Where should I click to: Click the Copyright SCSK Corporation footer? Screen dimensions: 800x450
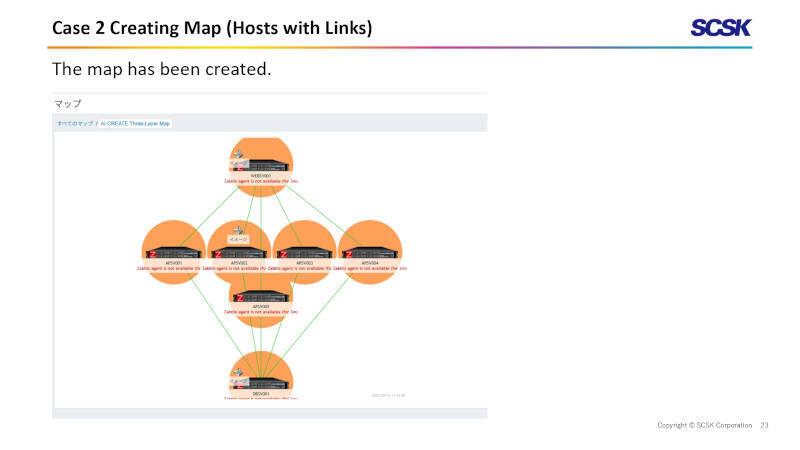pyautogui.click(x=705, y=425)
